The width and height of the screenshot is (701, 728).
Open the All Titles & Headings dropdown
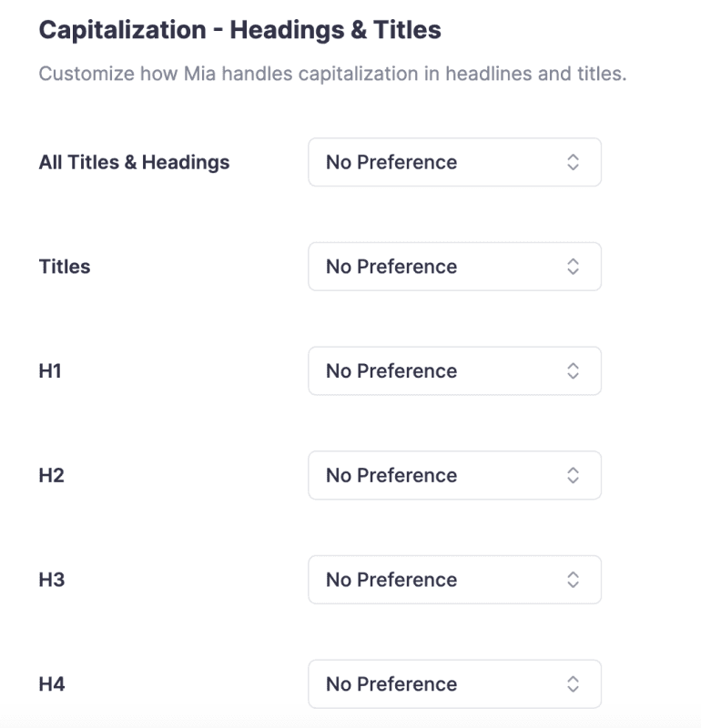pos(454,162)
